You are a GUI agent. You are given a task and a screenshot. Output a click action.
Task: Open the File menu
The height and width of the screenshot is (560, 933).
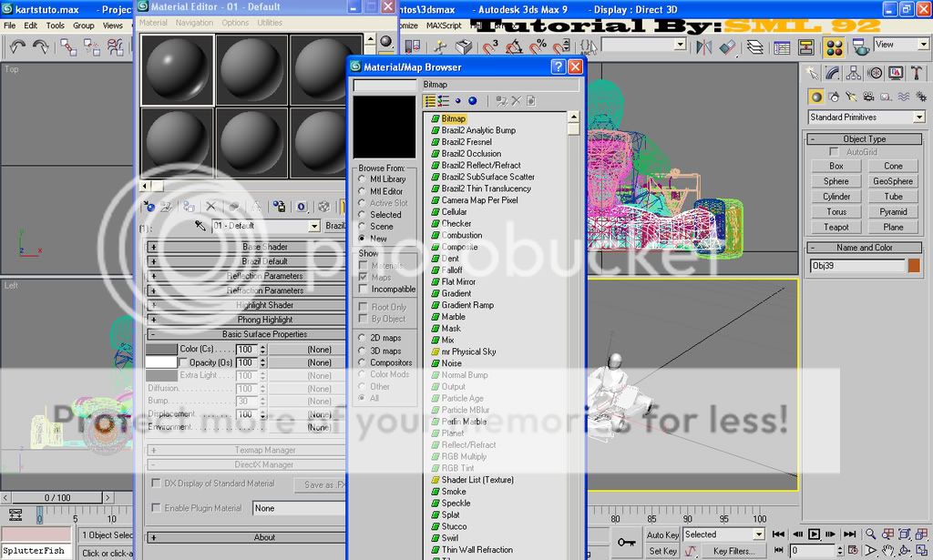coord(9,25)
